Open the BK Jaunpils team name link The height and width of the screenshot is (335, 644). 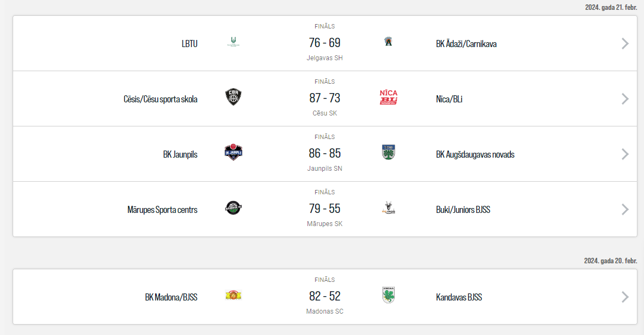pyautogui.click(x=180, y=154)
